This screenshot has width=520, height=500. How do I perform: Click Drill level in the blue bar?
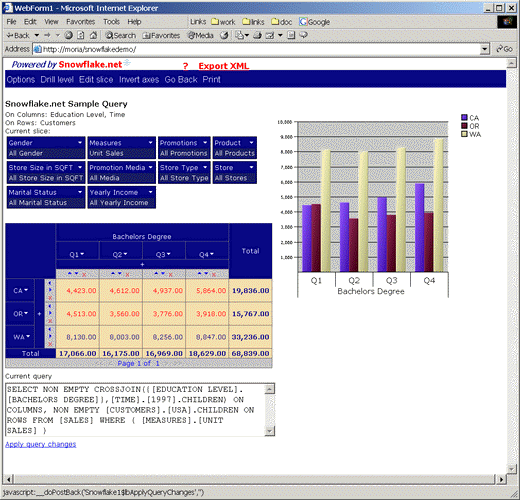(57, 80)
